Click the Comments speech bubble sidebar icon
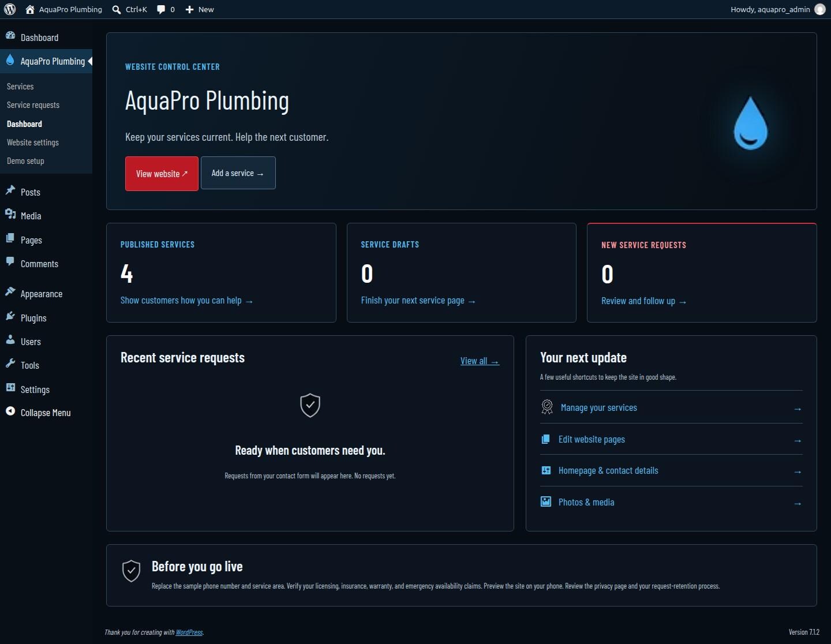The width and height of the screenshot is (831, 644). [x=10, y=263]
